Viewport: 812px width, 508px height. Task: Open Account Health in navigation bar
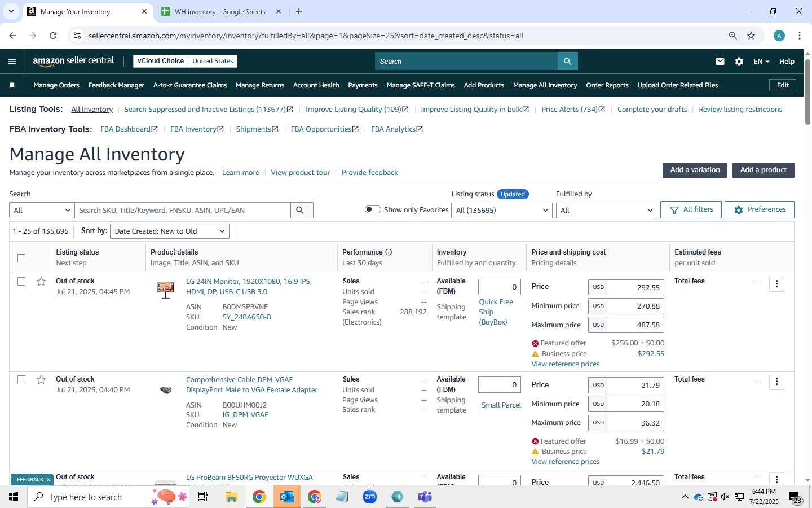tap(316, 85)
